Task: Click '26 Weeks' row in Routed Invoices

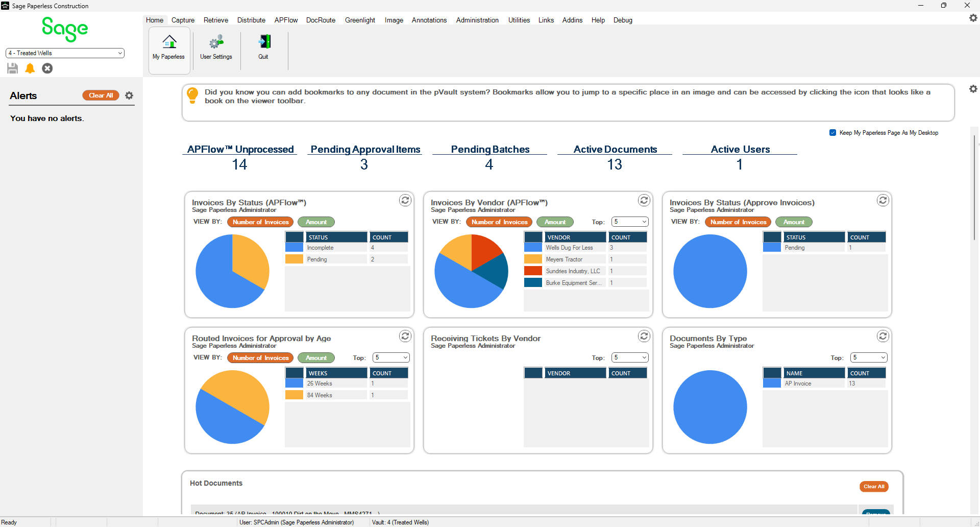Action: [347, 384]
